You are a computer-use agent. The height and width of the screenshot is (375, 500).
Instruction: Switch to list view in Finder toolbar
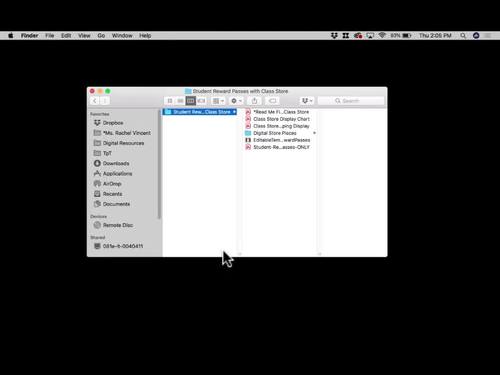pos(180,101)
